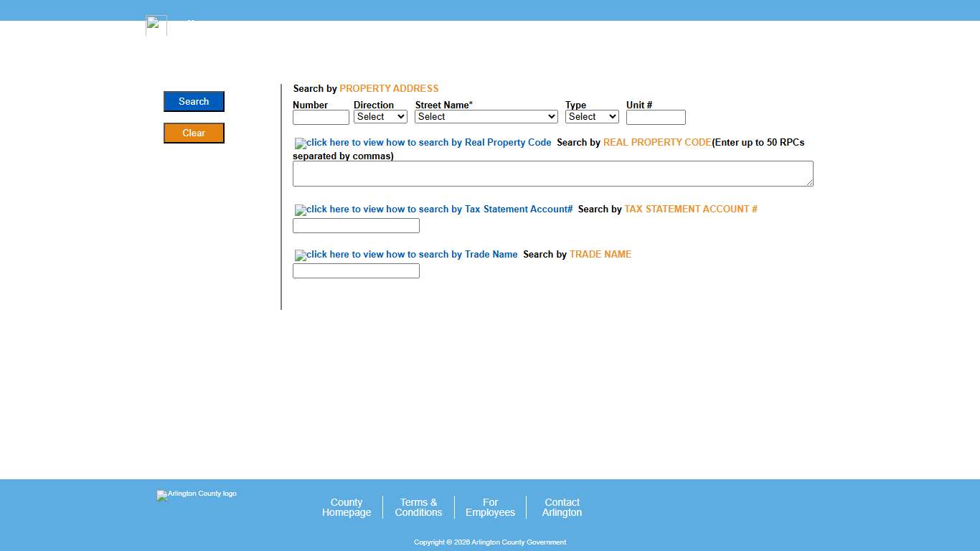Click the Arlington County logo in footer

197,494
